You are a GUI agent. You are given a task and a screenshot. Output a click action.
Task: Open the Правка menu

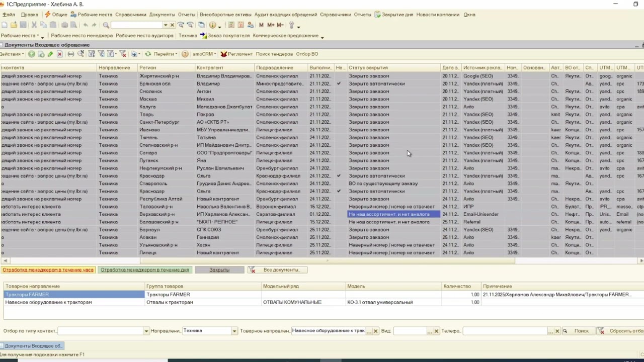[29, 15]
